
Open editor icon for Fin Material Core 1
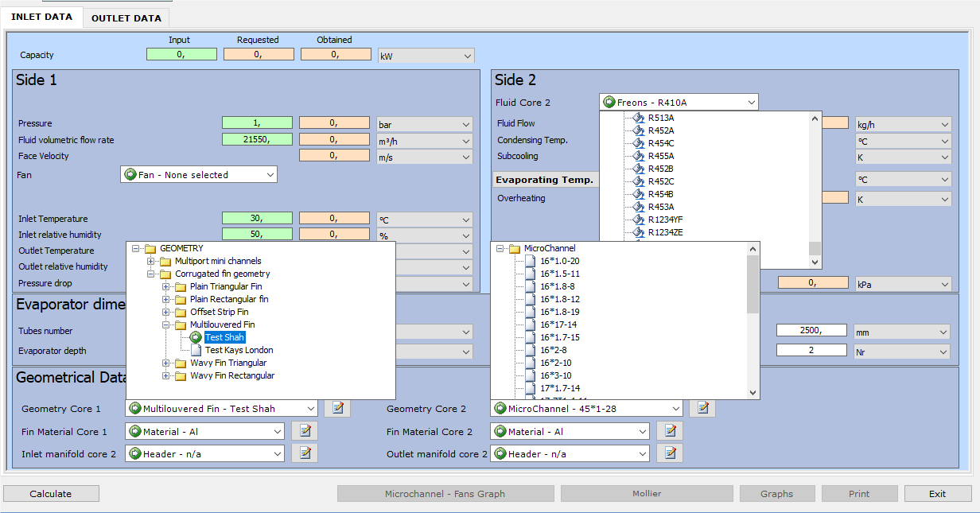pyautogui.click(x=305, y=431)
